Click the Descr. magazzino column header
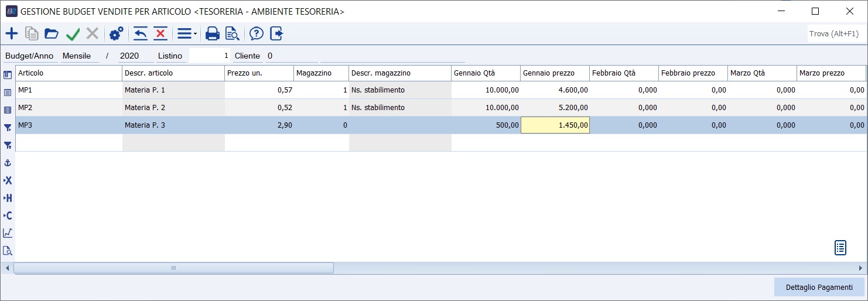The width and height of the screenshot is (868, 301). 400,73
